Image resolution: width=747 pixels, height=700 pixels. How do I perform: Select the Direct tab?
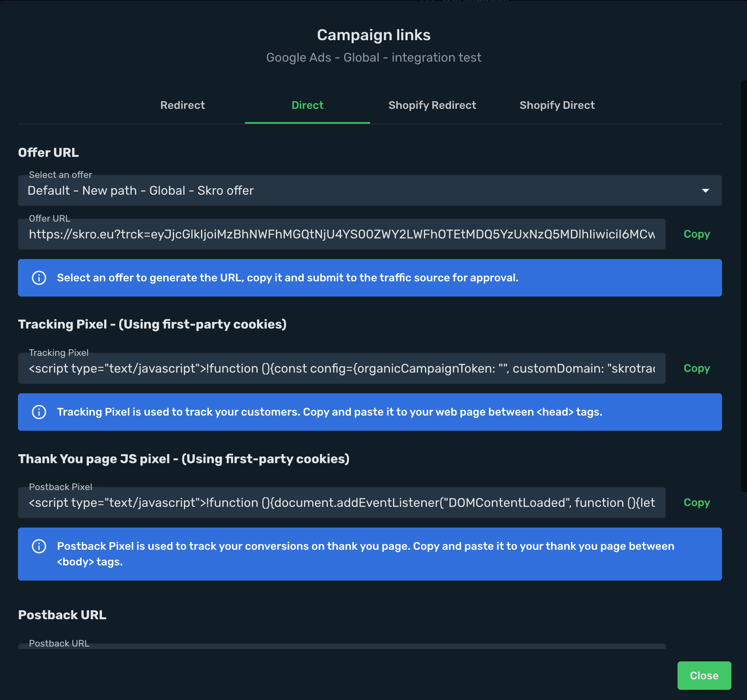[308, 105]
